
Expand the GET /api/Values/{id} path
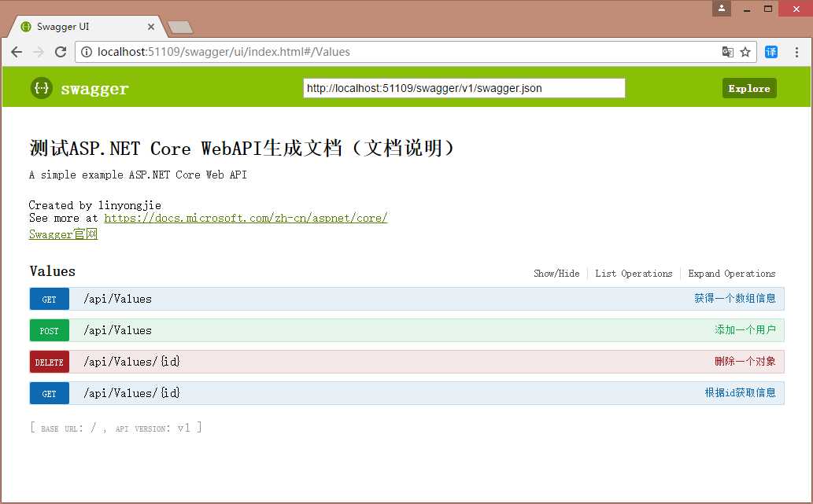pos(131,393)
